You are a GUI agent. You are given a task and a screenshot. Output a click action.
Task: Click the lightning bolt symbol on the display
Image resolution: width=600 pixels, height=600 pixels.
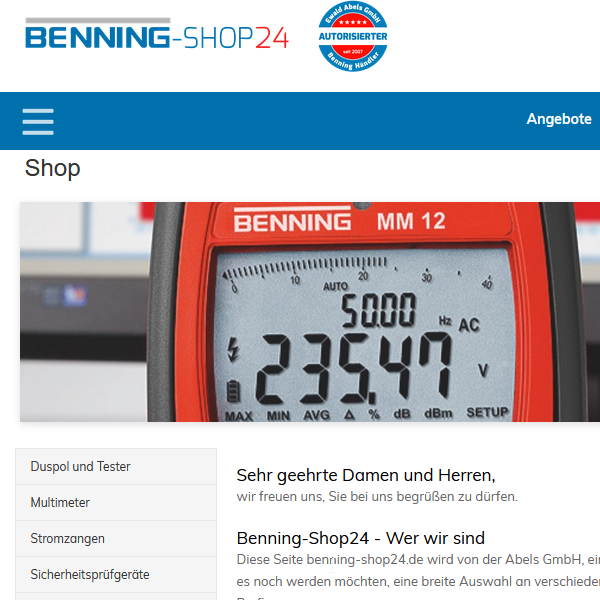233,349
